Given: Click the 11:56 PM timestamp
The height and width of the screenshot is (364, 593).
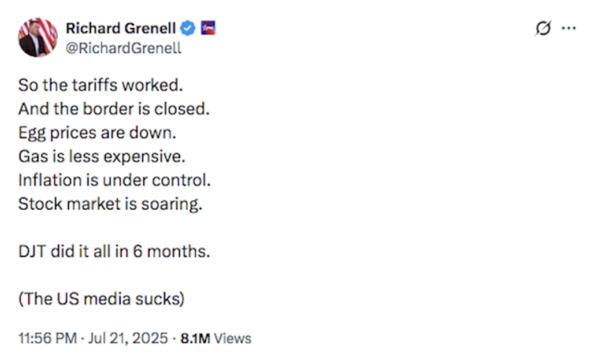Looking at the screenshot, I should (47, 338).
